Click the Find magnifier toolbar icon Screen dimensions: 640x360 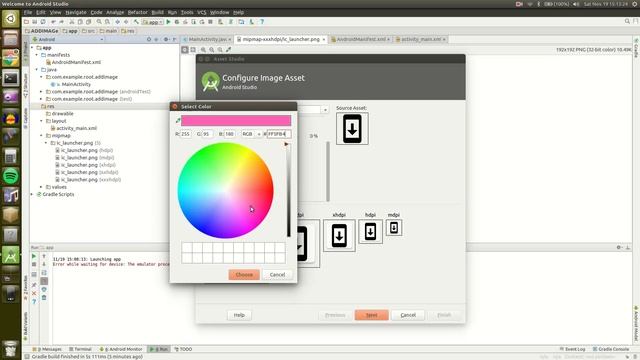click(x=99, y=22)
